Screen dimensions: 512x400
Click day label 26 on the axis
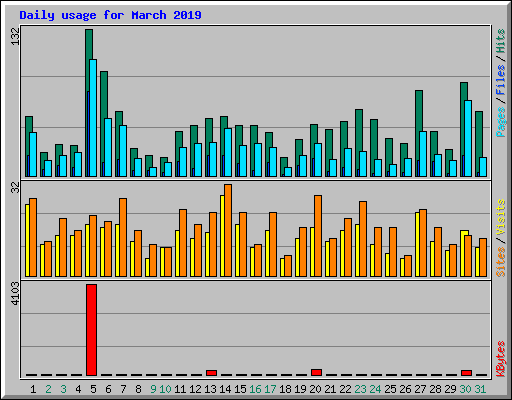coord(405,389)
